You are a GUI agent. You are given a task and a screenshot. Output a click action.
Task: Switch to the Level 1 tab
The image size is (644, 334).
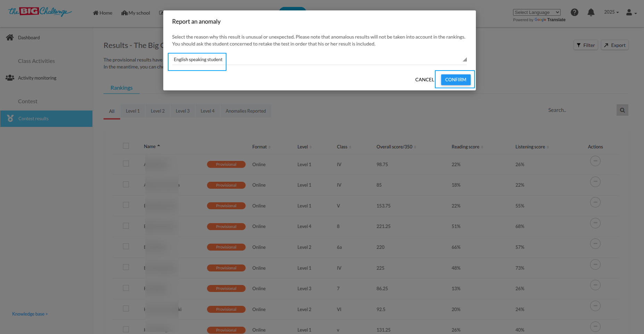133,111
